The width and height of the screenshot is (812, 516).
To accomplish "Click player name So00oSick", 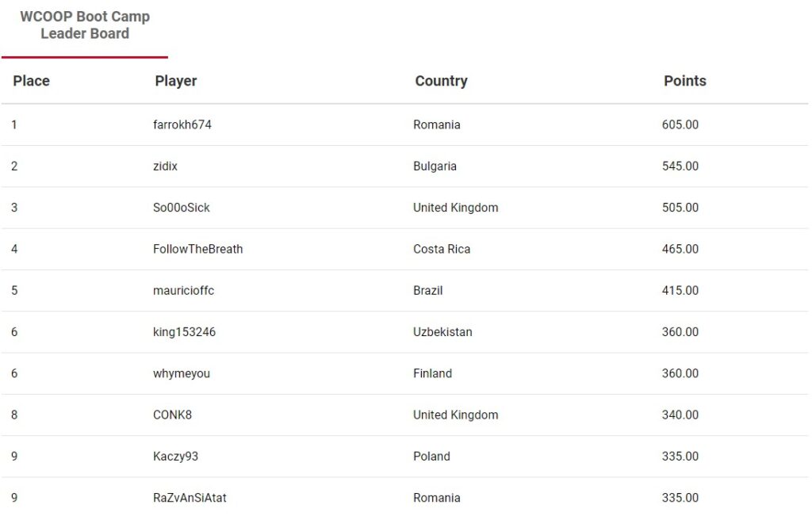I will [x=182, y=208].
